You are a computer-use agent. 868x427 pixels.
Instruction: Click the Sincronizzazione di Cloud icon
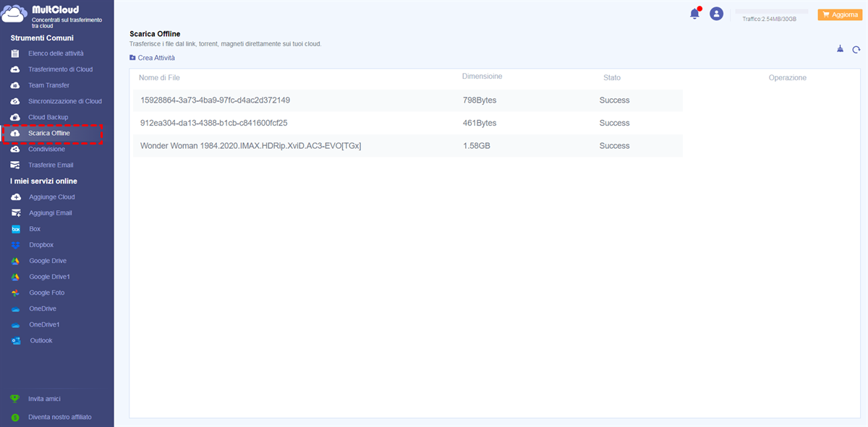pyautogui.click(x=15, y=101)
